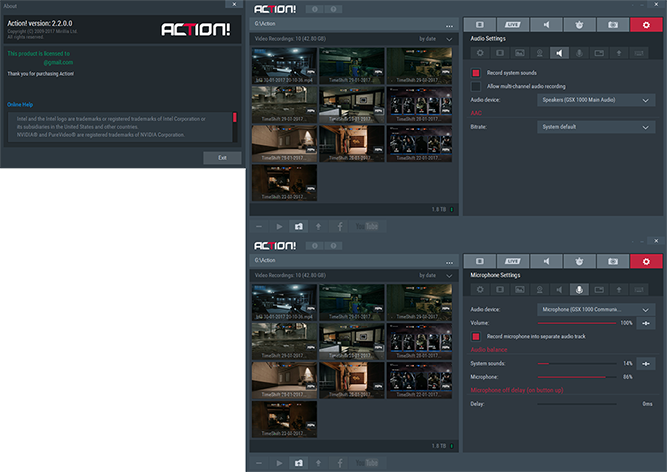Viewport: 667px width, 472px height.
Task: Click reset button next to System sounds 14%
Action: click(x=646, y=364)
